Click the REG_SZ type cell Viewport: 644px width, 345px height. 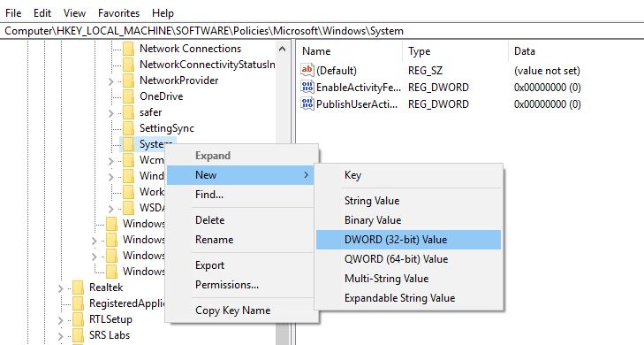coord(426,71)
